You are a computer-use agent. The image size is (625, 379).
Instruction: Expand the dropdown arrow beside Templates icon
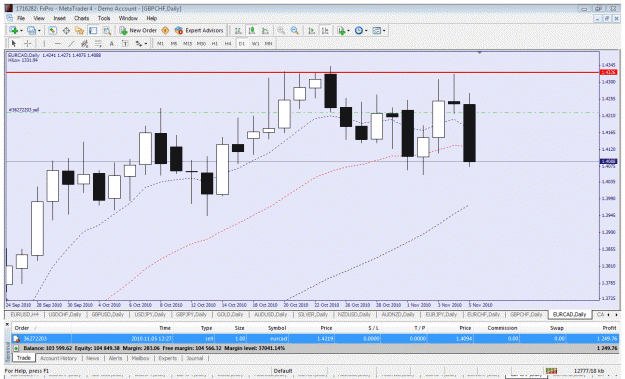coord(384,31)
